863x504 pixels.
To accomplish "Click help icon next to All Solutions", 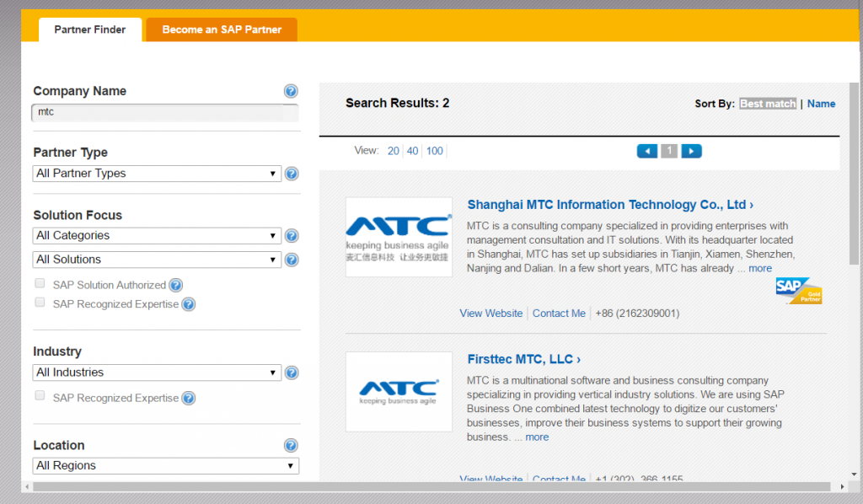I will pos(291,260).
